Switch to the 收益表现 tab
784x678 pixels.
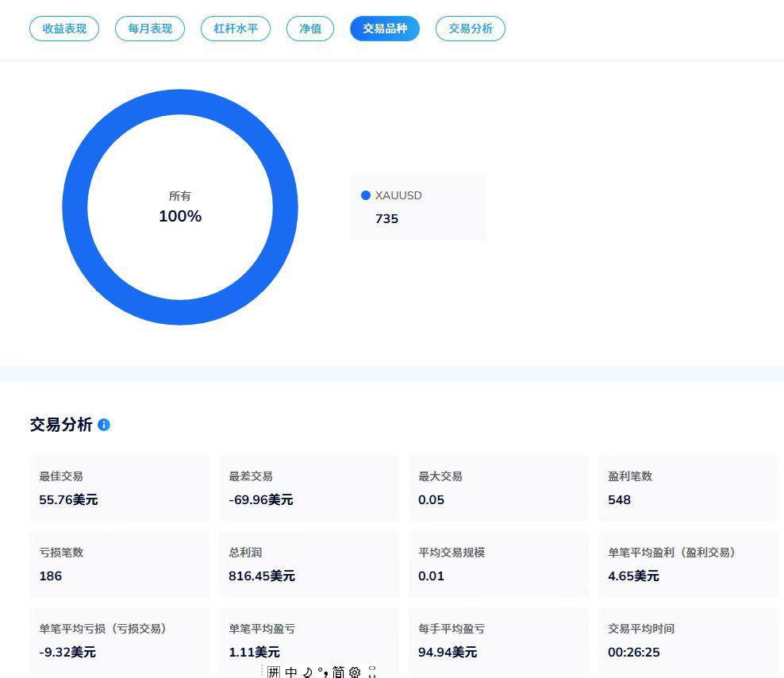64,29
